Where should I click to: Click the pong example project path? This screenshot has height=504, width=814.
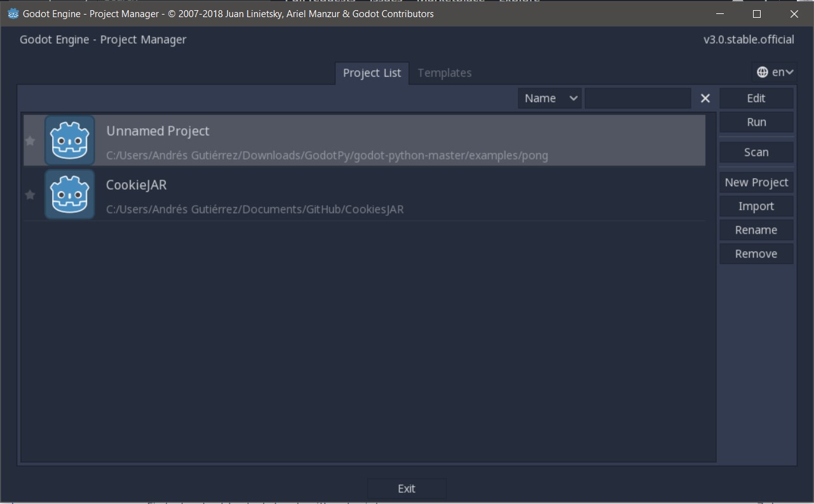[x=327, y=156]
